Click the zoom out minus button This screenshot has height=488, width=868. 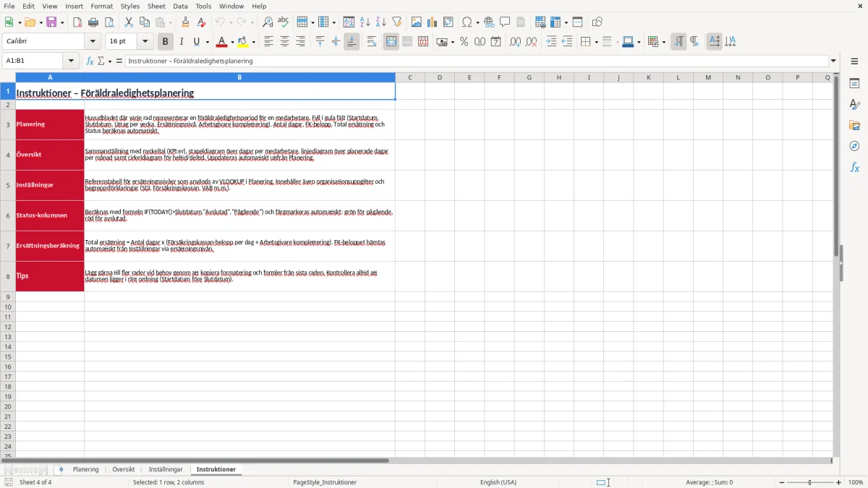point(782,482)
